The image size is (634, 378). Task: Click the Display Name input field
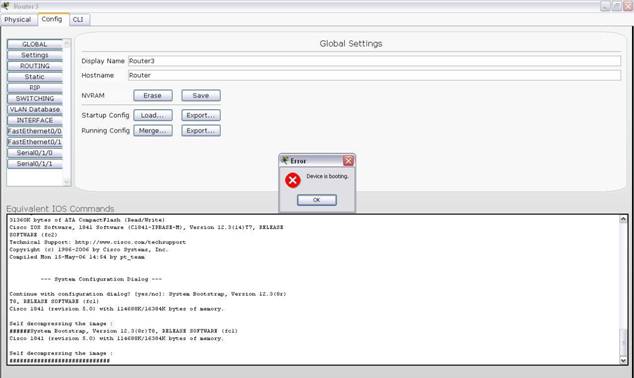[x=374, y=61]
